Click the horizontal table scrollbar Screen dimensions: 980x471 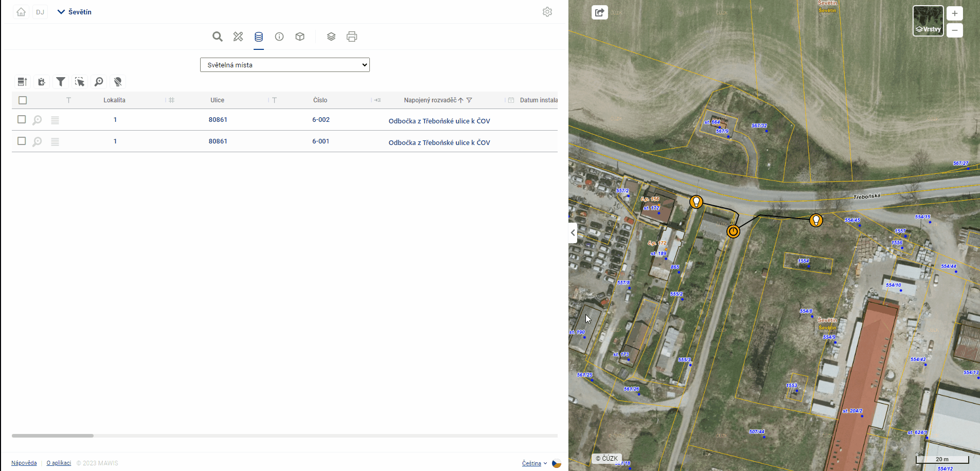pos(53,436)
